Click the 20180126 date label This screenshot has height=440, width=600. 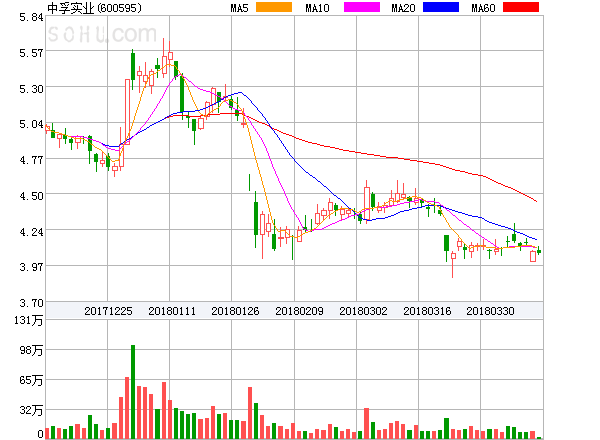(235, 311)
